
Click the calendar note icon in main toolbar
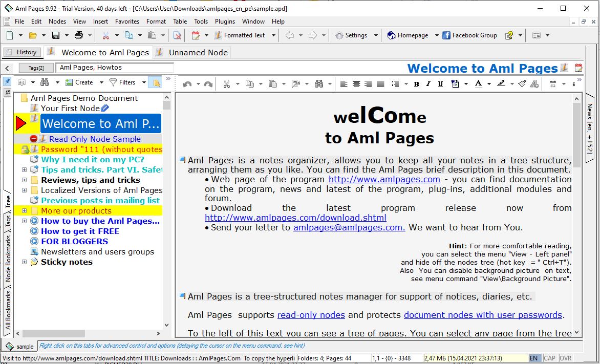[x=196, y=35]
